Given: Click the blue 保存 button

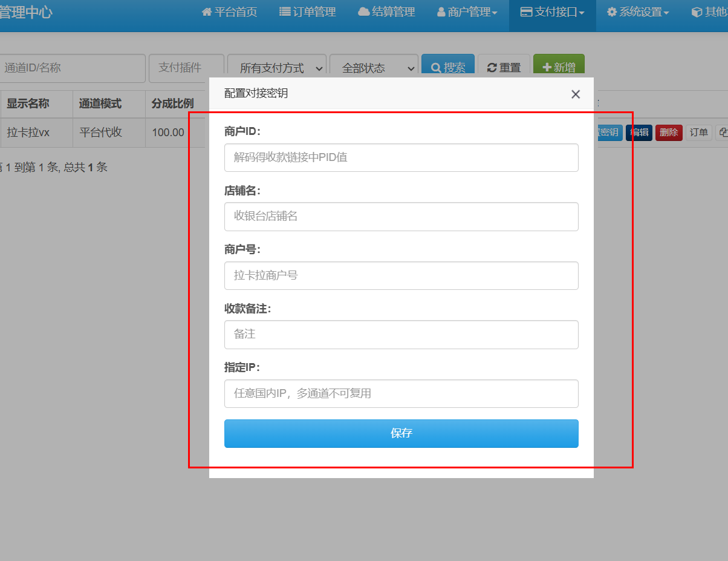Looking at the screenshot, I should pos(401,433).
